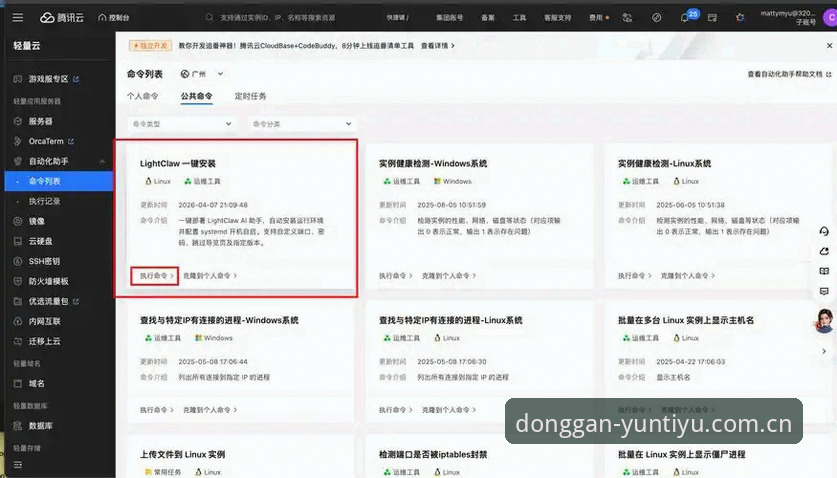Switch to the 公共命令 tab
The image size is (837, 478).
coord(196,96)
